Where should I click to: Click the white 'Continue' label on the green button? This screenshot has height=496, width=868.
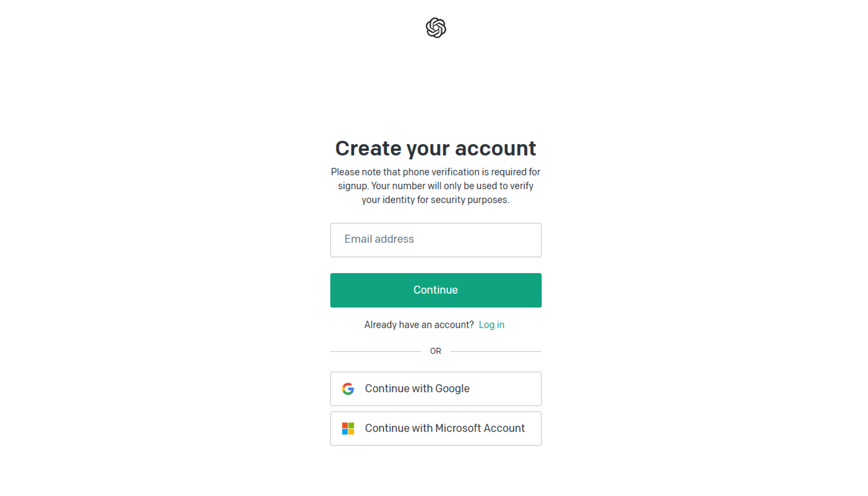(436, 290)
